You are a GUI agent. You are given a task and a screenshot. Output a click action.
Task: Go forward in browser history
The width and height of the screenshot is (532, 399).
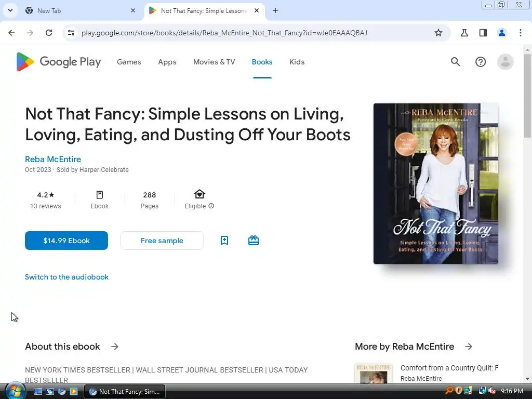pos(30,33)
